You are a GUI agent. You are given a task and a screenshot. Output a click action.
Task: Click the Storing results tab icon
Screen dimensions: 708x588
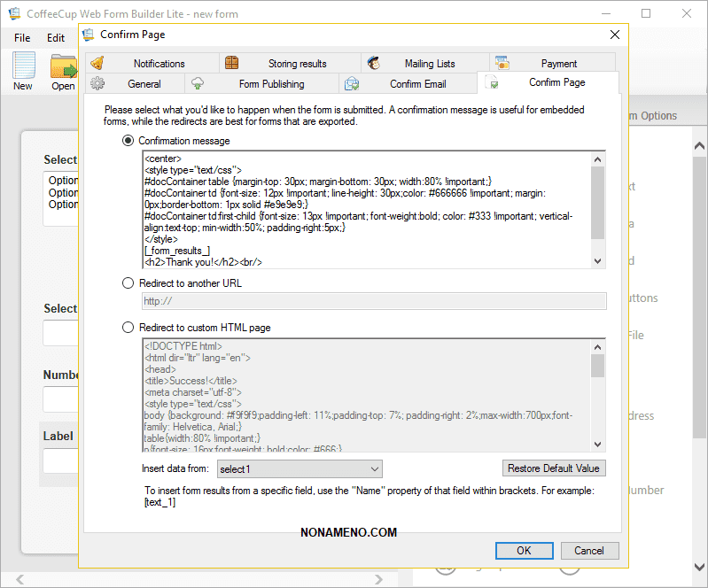point(231,63)
